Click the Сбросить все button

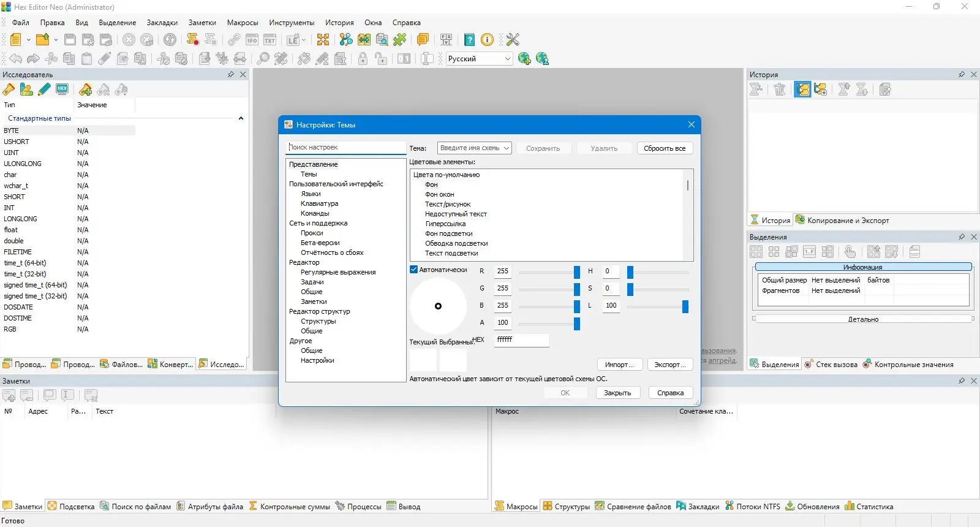[x=665, y=148]
